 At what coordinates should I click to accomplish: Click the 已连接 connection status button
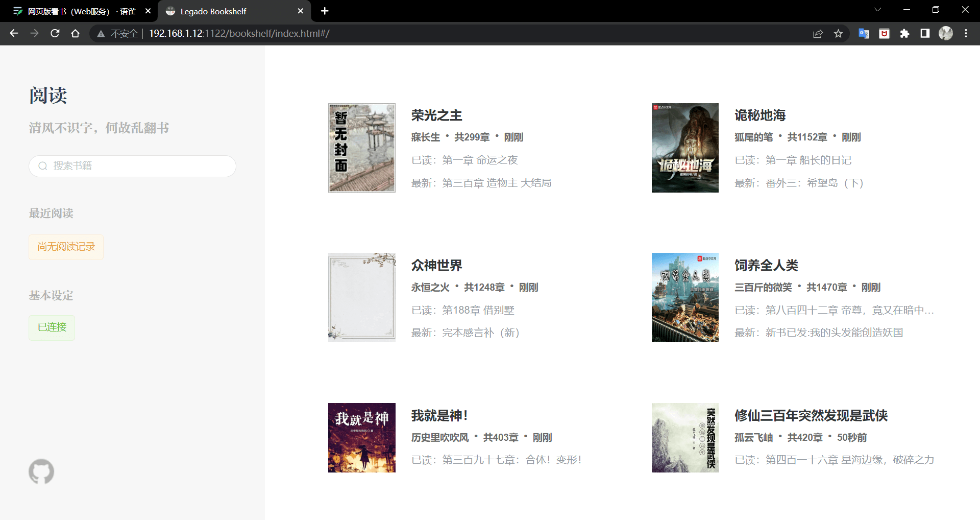point(52,327)
